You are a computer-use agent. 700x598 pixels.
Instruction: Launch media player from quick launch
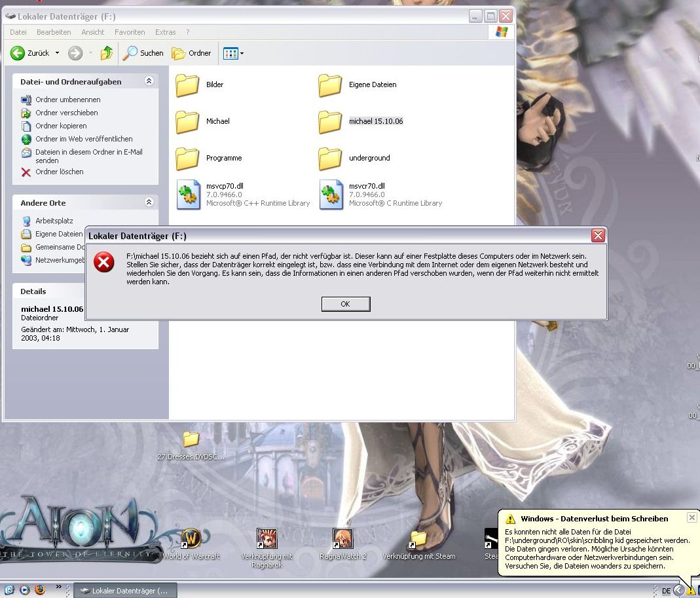coord(24,590)
